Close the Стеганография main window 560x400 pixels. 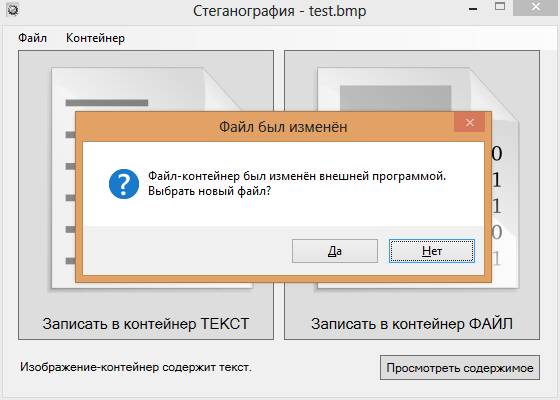536,7
